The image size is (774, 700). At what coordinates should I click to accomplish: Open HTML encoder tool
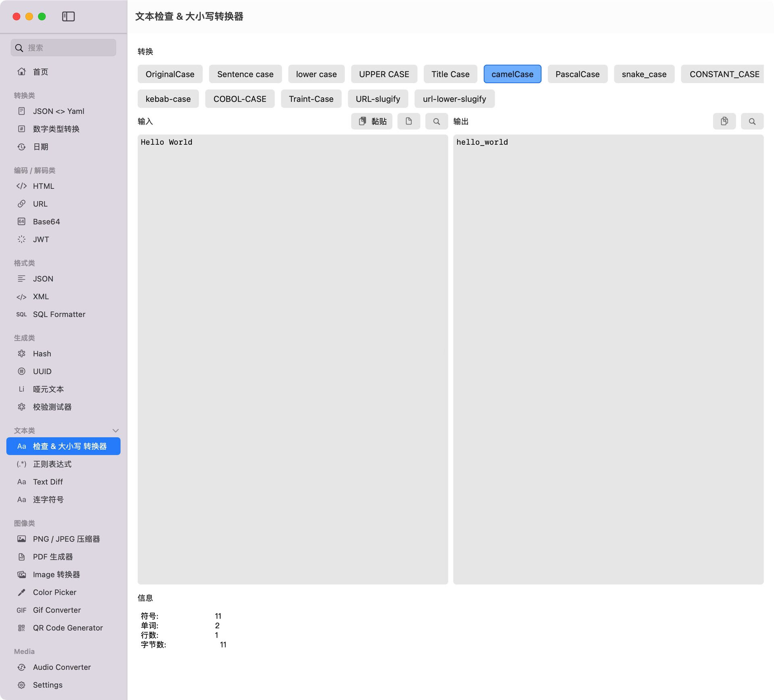tap(63, 186)
